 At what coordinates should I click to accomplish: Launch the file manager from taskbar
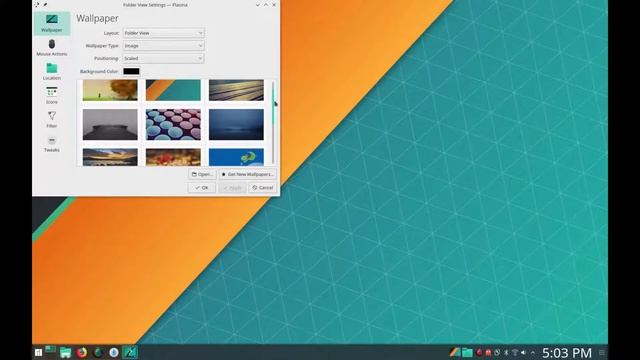coord(65,353)
